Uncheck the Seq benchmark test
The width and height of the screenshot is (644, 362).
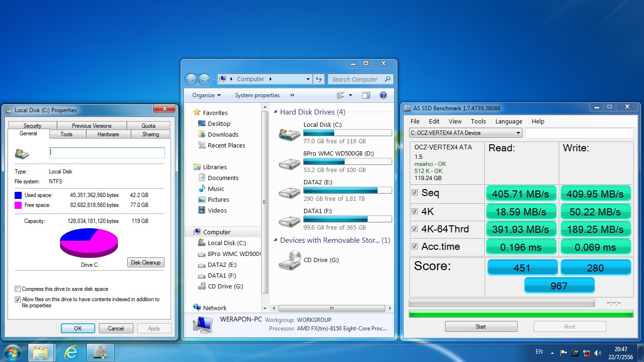pyautogui.click(x=415, y=193)
